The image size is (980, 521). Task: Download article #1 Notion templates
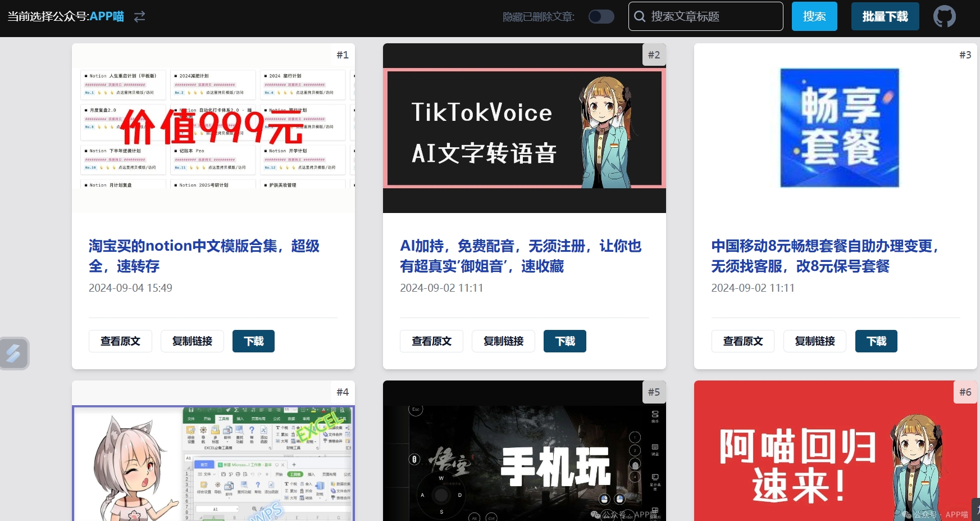coord(253,341)
